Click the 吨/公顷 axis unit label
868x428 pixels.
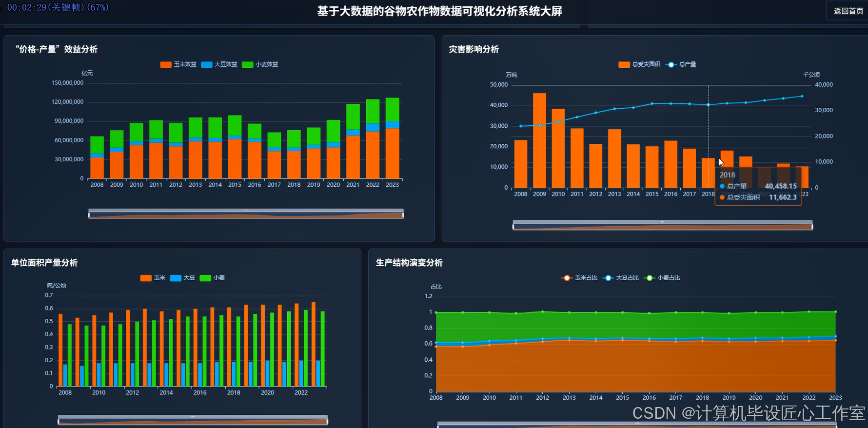click(x=57, y=286)
